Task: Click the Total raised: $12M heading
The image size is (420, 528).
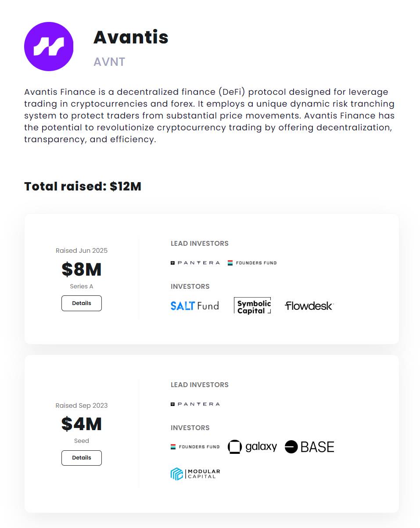Action: [x=83, y=187]
